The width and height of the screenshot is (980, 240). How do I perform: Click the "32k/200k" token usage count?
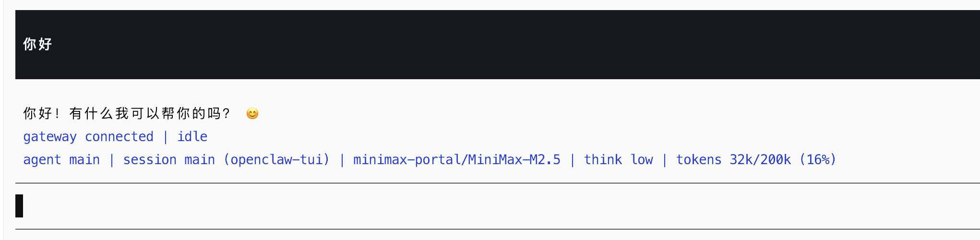[x=760, y=160]
